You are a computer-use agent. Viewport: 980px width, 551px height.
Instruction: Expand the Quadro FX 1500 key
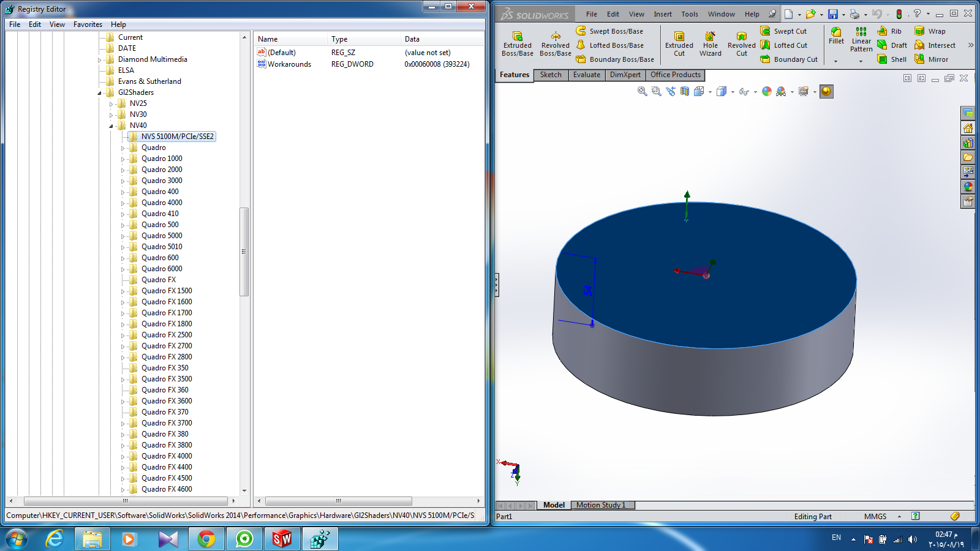(x=123, y=291)
